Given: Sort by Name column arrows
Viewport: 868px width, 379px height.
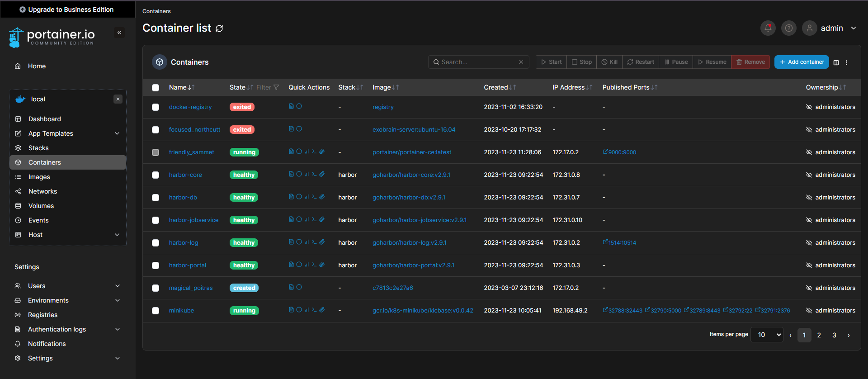Looking at the screenshot, I should (x=191, y=87).
